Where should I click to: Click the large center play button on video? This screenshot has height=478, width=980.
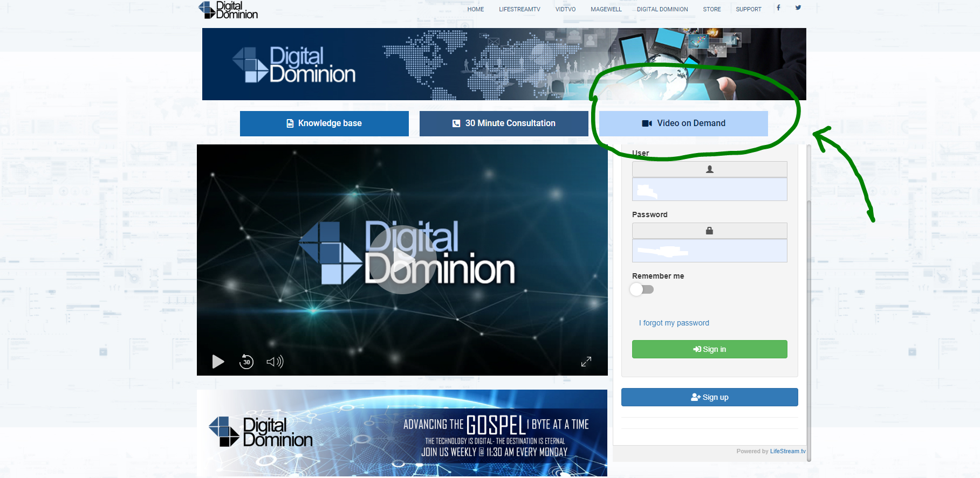coord(402,260)
